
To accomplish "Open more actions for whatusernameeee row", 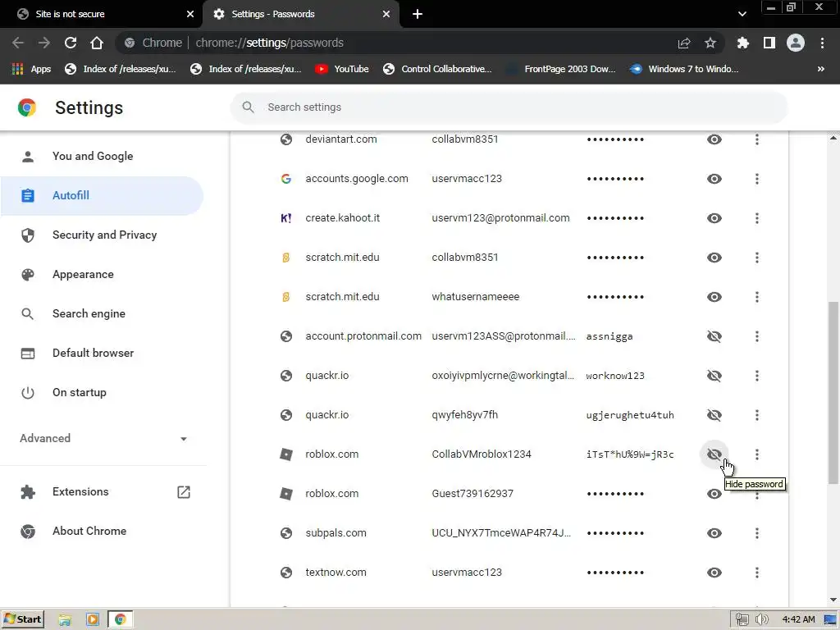I will click(x=757, y=297).
